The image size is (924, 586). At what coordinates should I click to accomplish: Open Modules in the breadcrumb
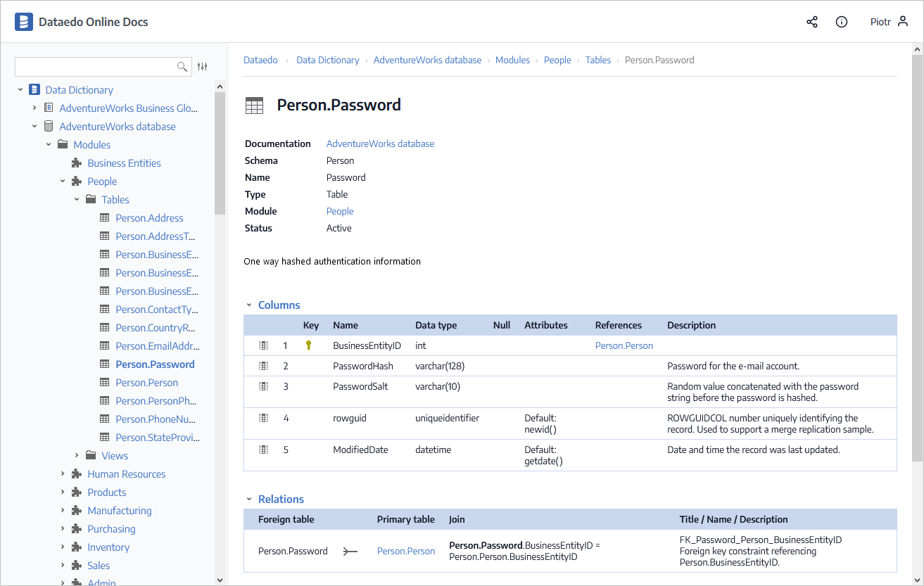512,60
